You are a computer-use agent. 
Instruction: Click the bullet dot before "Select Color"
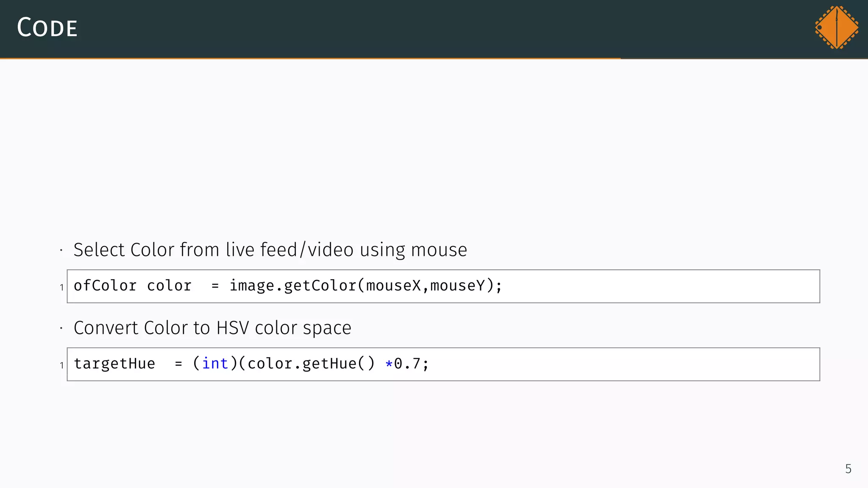tap(61, 250)
